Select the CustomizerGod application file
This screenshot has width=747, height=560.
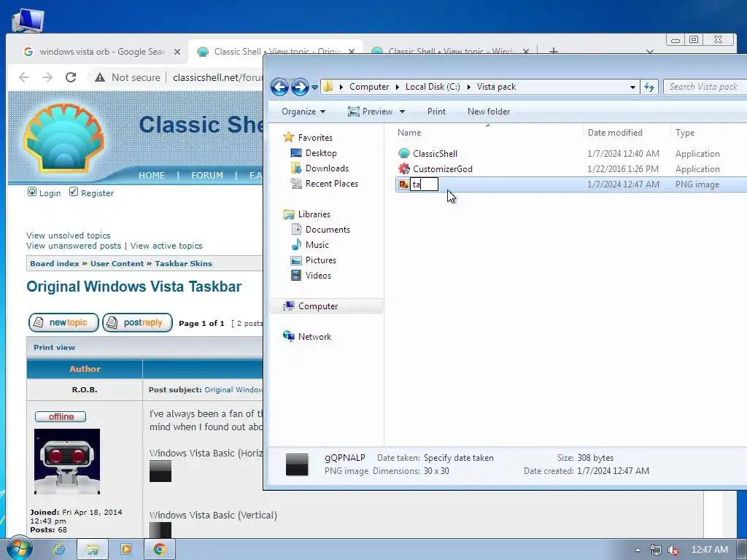click(x=443, y=169)
